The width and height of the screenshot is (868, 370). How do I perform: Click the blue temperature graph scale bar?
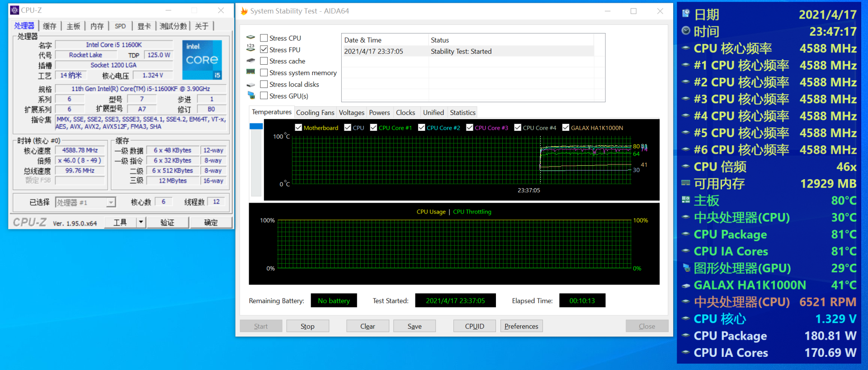256,126
